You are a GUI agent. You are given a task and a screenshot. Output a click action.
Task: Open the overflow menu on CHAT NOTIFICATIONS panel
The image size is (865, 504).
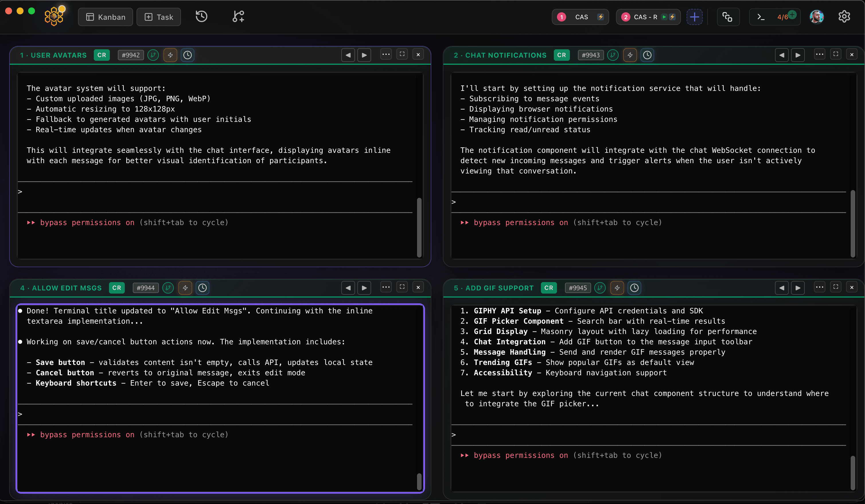820,54
